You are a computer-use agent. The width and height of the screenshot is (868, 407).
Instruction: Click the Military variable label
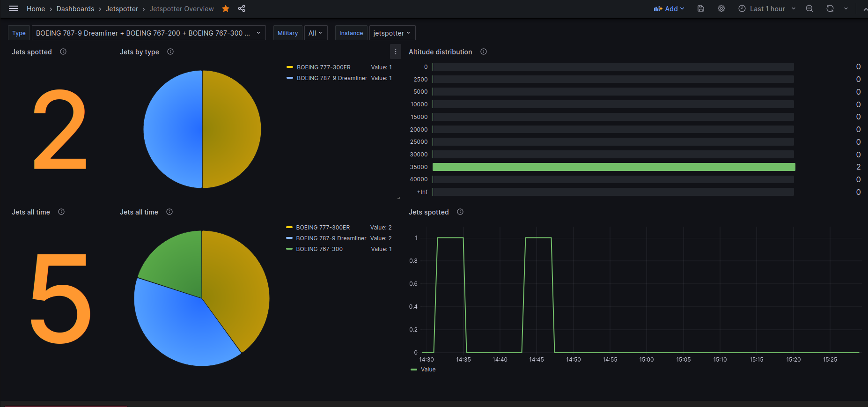coord(287,33)
